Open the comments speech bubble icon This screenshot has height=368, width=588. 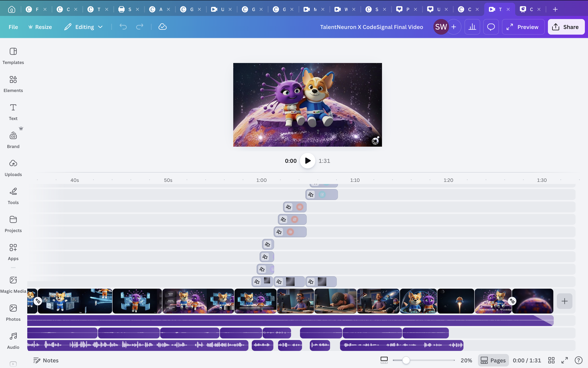click(491, 27)
